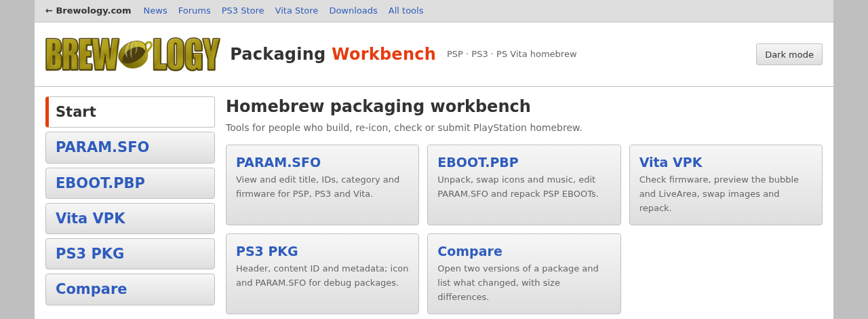Select PARAM.SFO in the sidebar

(x=130, y=147)
